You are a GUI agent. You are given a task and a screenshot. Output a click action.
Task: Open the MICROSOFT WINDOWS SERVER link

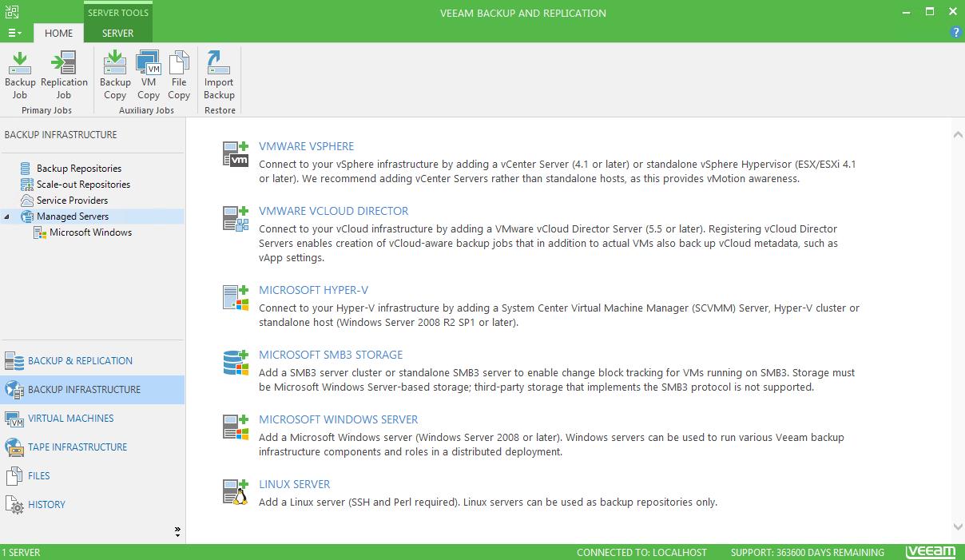pyautogui.click(x=338, y=419)
